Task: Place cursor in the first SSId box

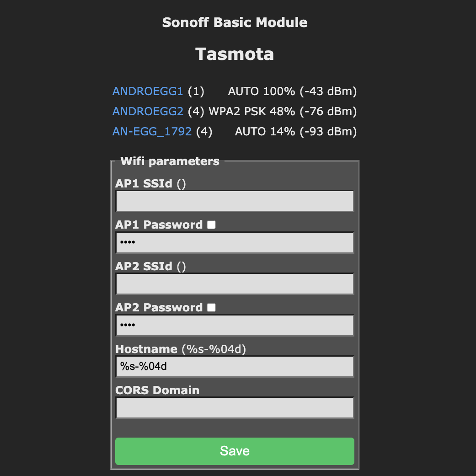Action: [235, 201]
